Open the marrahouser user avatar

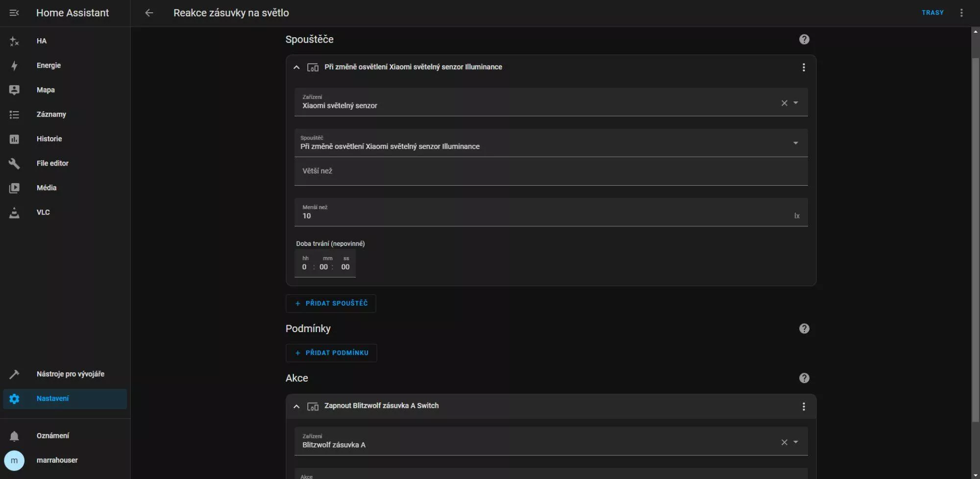pyautogui.click(x=14, y=460)
